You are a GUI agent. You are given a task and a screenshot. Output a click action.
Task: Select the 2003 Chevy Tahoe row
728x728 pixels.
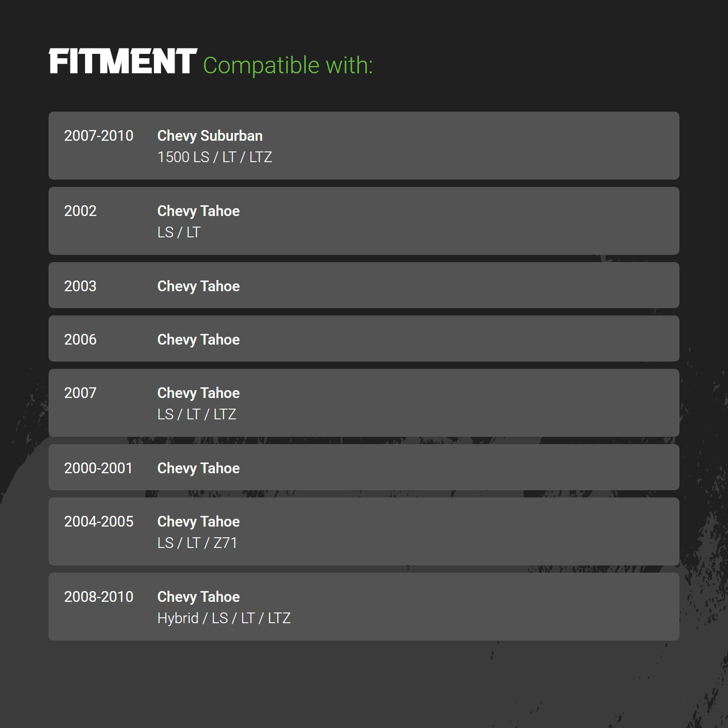point(364,285)
